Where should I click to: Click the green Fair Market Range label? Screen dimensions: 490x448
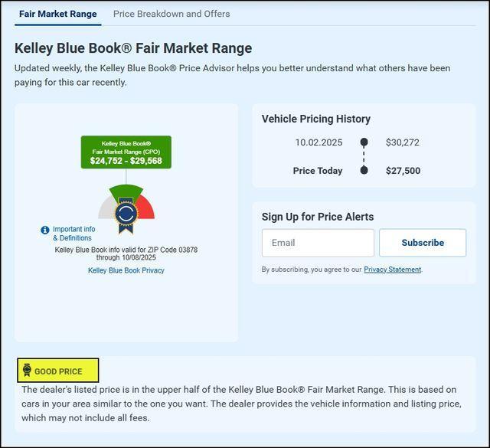click(126, 152)
